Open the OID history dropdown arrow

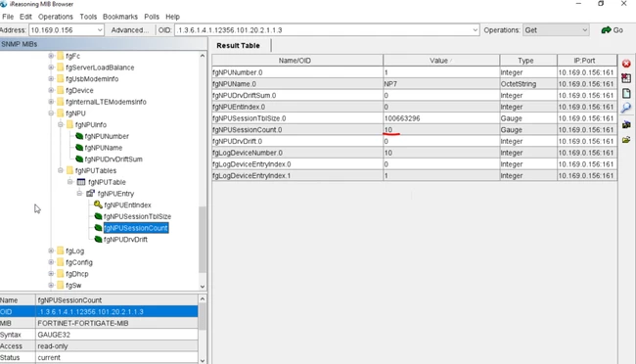475,30
